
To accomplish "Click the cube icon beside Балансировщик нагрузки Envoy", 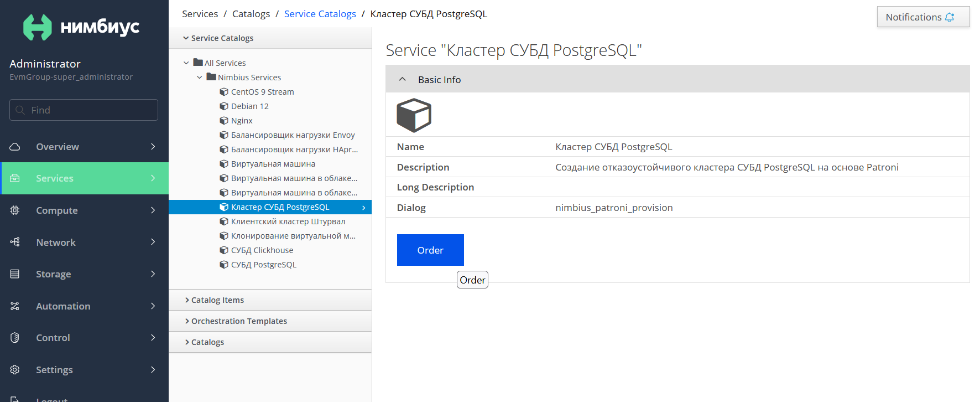I will coord(224,135).
